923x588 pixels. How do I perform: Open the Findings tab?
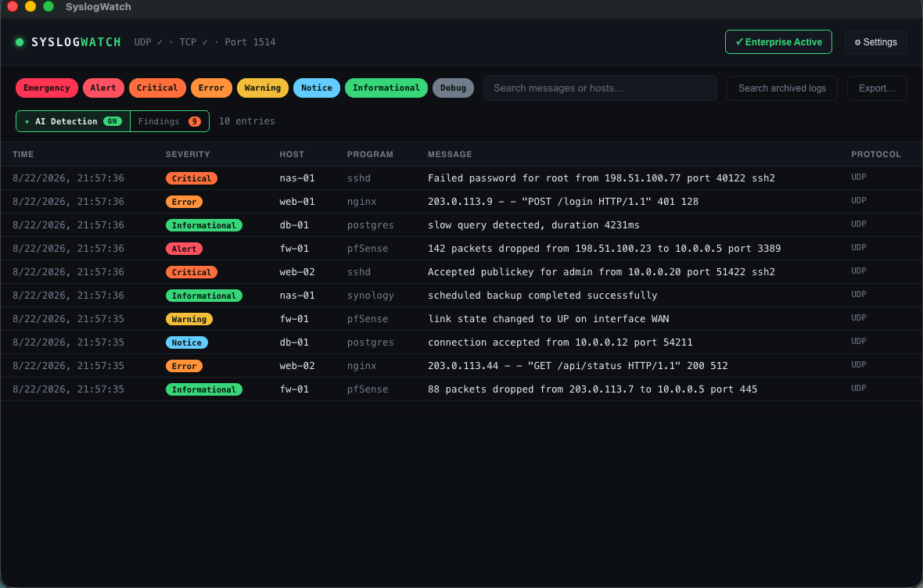click(x=170, y=121)
